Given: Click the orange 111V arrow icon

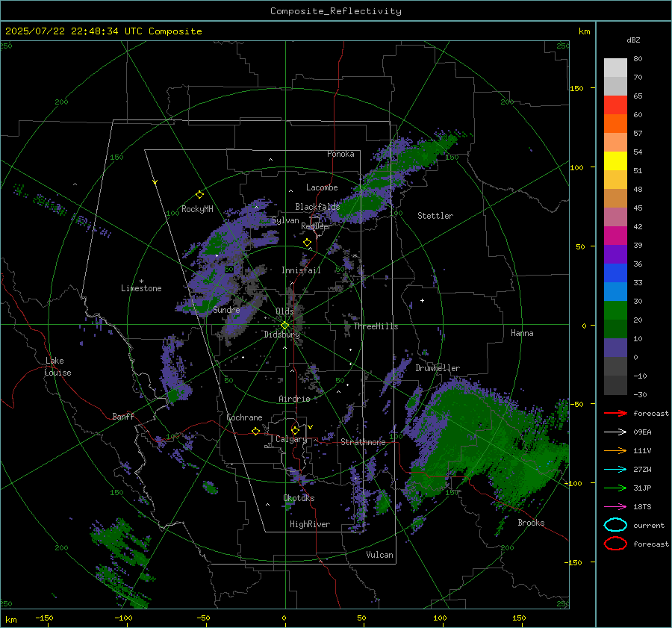Looking at the screenshot, I should point(615,450).
